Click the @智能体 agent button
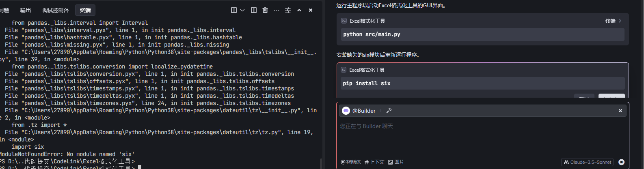644x169 pixels. pos(351,162)
